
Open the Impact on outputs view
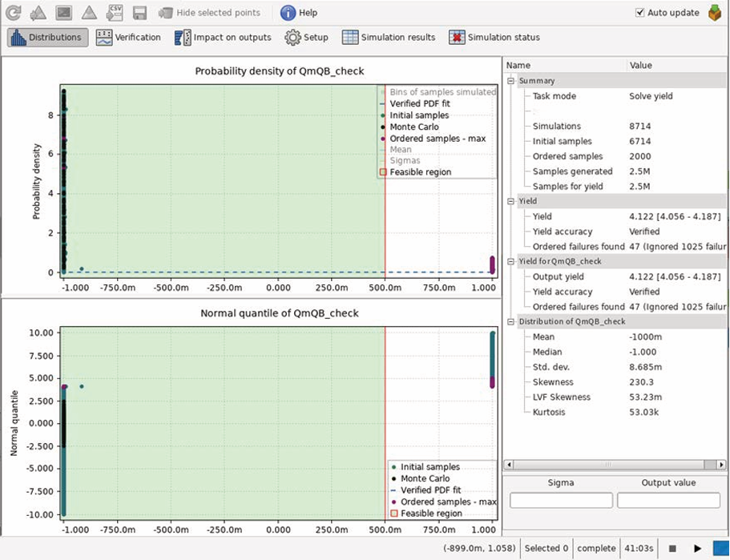pos(223,37)
